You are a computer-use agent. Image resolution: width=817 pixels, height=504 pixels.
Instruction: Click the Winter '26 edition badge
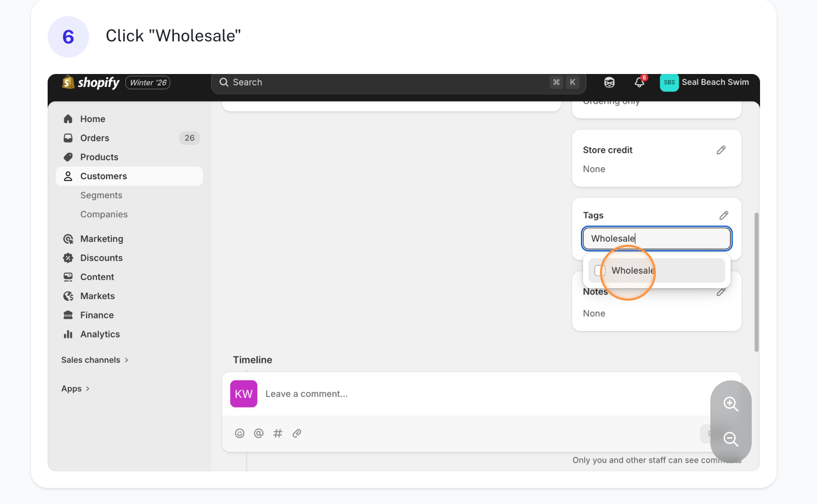tap(148, 83)
